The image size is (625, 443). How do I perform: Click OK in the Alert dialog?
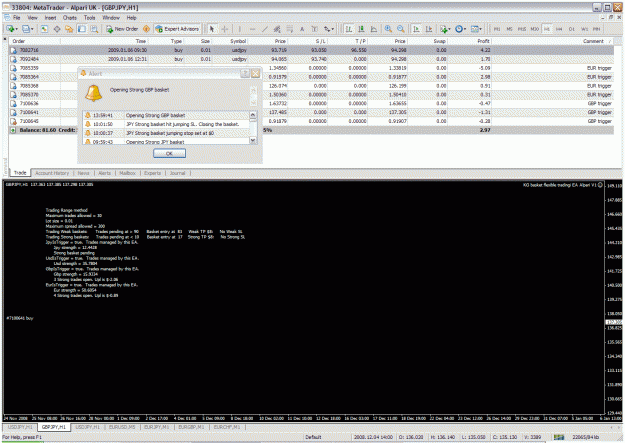[x=169, y=154]
